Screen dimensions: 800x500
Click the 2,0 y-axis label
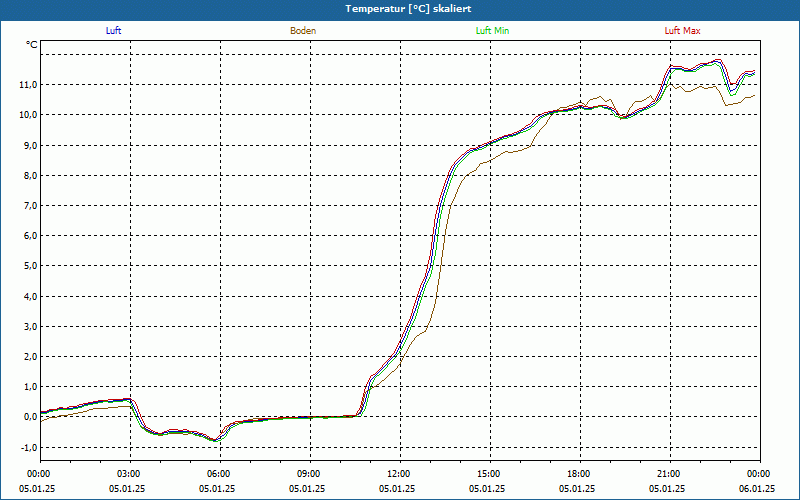pos(30,357)
